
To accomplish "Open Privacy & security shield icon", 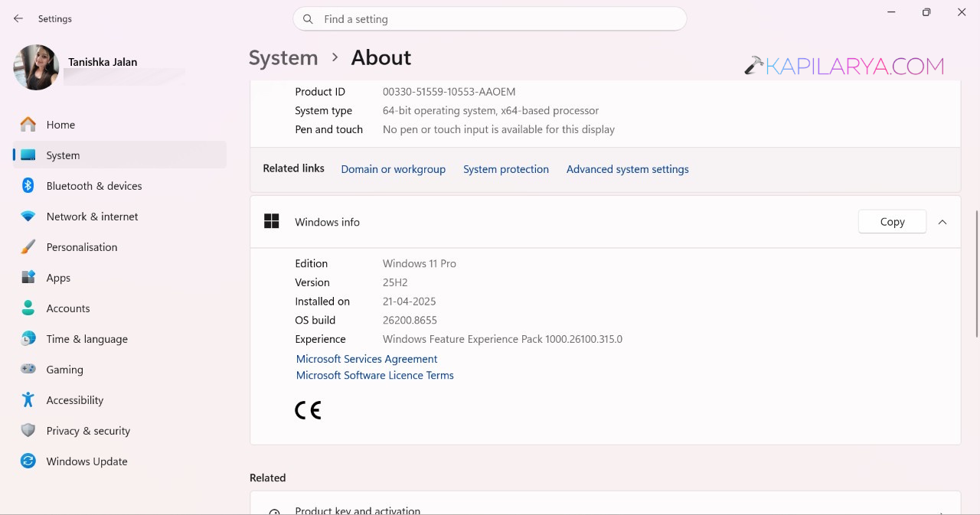I will tap(28, 431).
